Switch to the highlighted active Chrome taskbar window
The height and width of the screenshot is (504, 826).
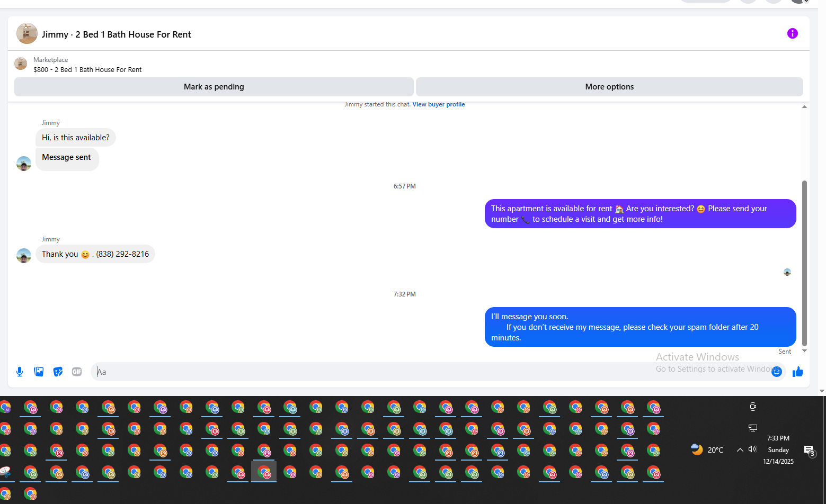[x=264, y=472]
